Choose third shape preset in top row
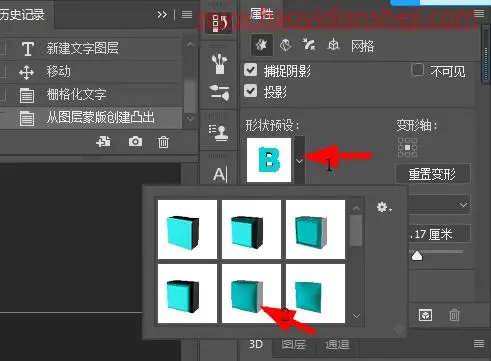Viewport: 491px width, 361px height. pyautogui.click(x=315, y=229)
